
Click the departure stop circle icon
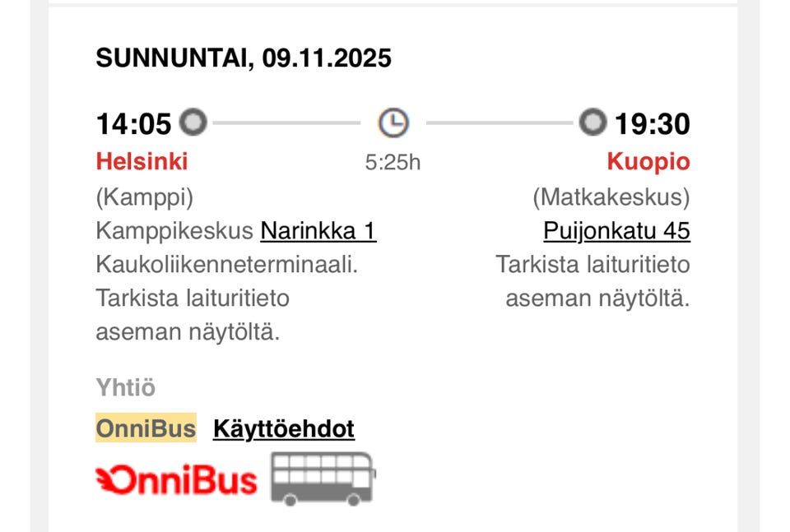click(x=193, y=123)
